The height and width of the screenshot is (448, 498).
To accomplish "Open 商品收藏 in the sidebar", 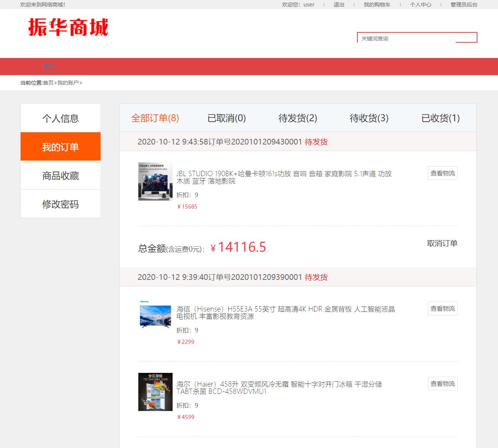I will pos(60,175).
